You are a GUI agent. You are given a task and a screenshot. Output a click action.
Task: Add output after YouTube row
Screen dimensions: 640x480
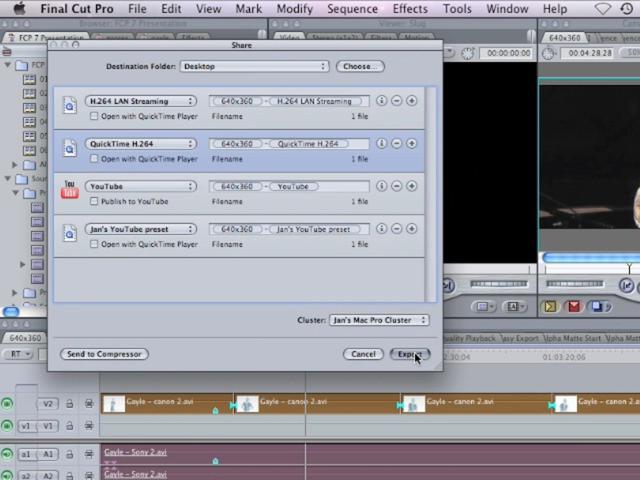(x=411, y=186)
